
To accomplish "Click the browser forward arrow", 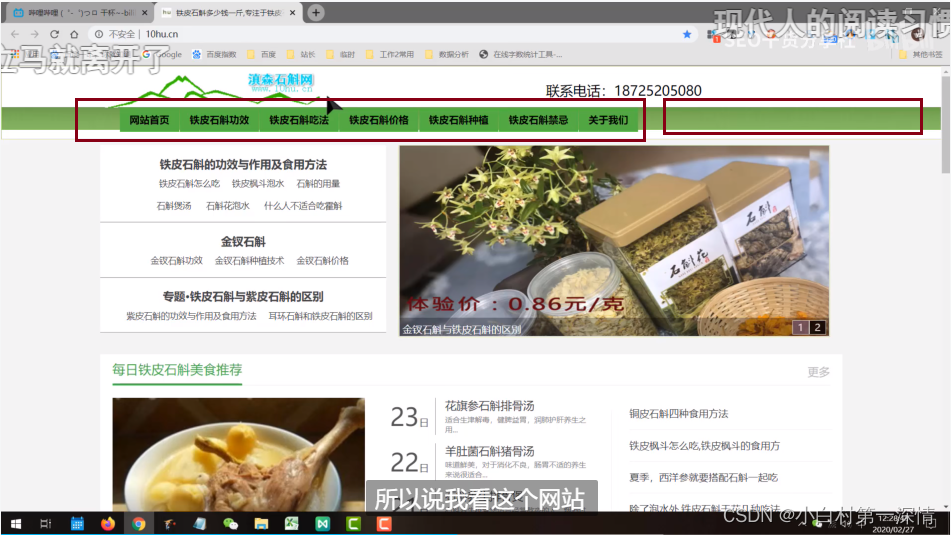I will tap(35, 34).
